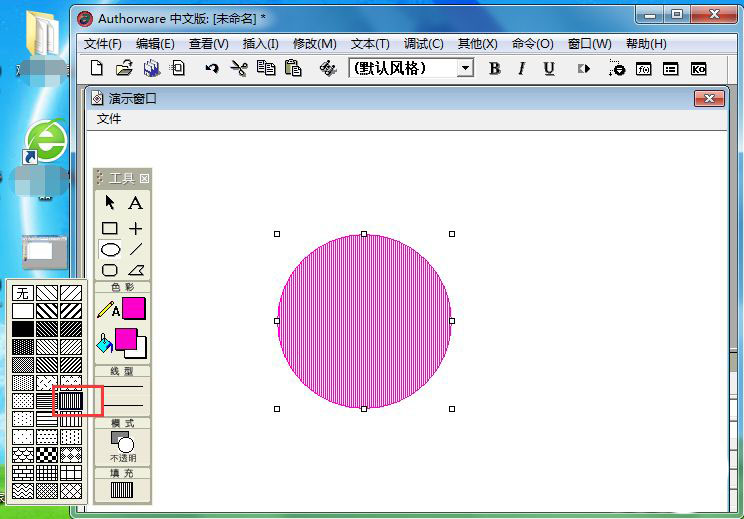This screenshot has height=519, width=744.
Task: Open the 插入(I) menu
Action: click(x=260, y=44)
